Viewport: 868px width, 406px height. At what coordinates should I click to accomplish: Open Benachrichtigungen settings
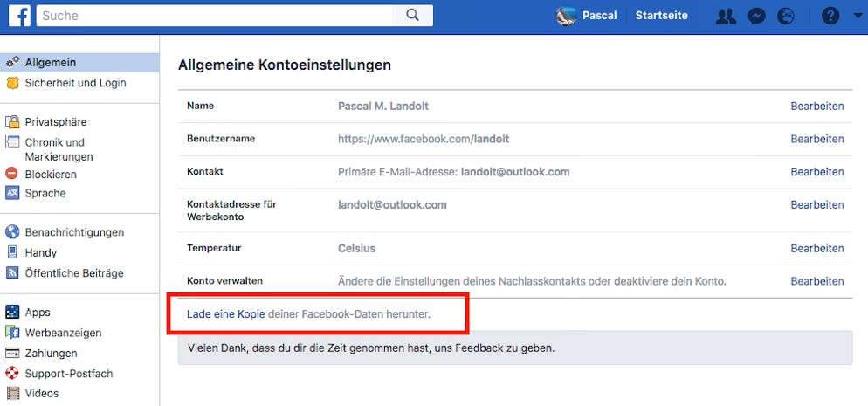[x=74, y=232]
